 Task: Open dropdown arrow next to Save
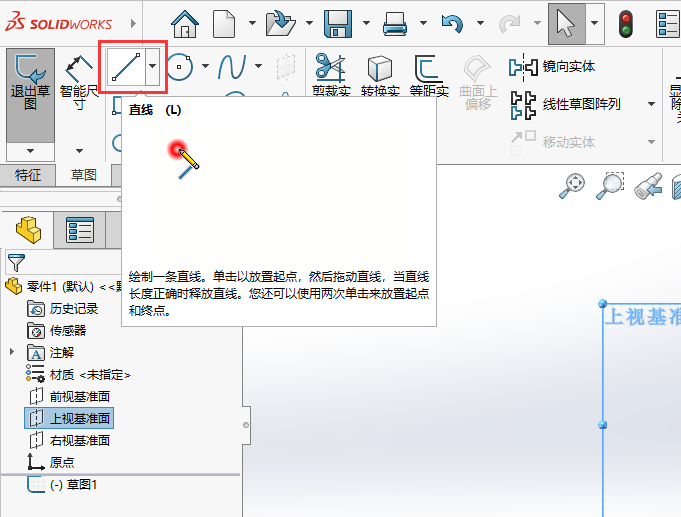click(366, 23)
